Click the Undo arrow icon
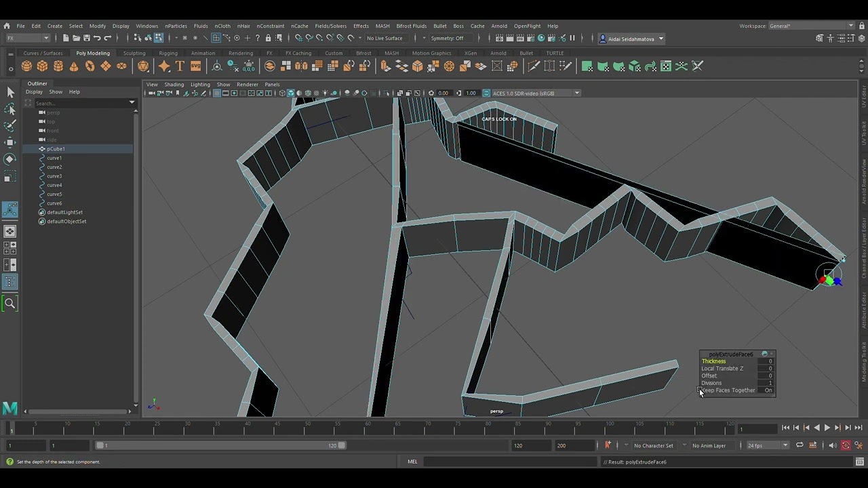The width and height of the screenshot is (868, 488). pos(97,38)
